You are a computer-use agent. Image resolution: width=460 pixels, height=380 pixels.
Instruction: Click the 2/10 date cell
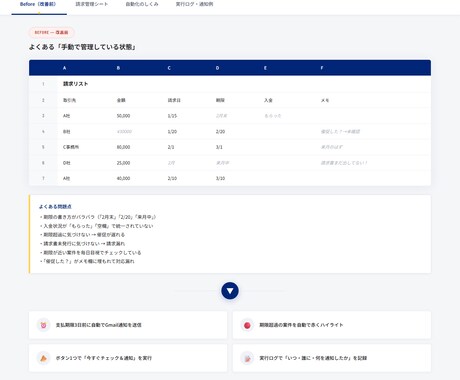172,178
